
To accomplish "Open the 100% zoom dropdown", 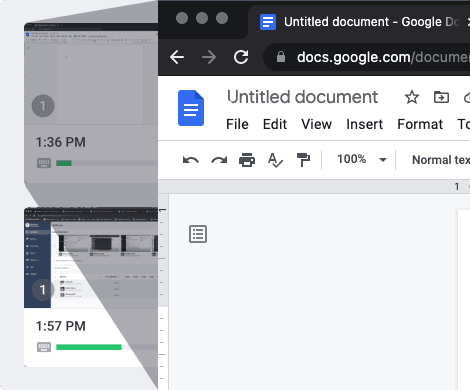I will pyautogui.click(x=362, y=159).
